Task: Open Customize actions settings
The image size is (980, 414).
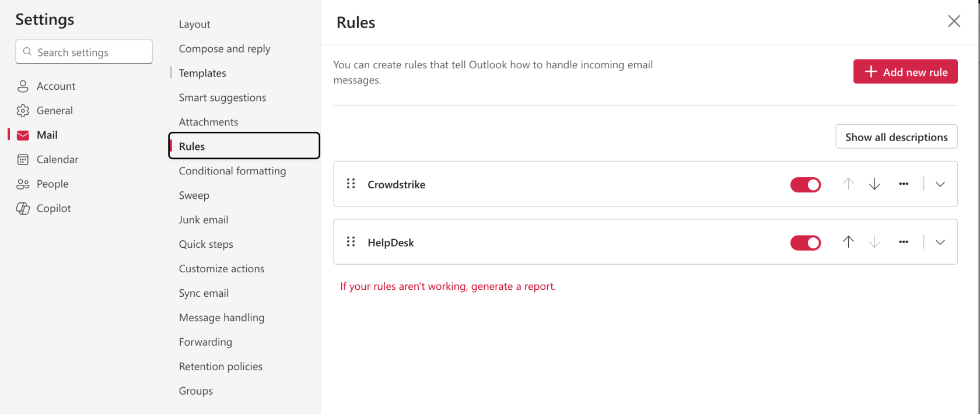Action: (221, 269)
